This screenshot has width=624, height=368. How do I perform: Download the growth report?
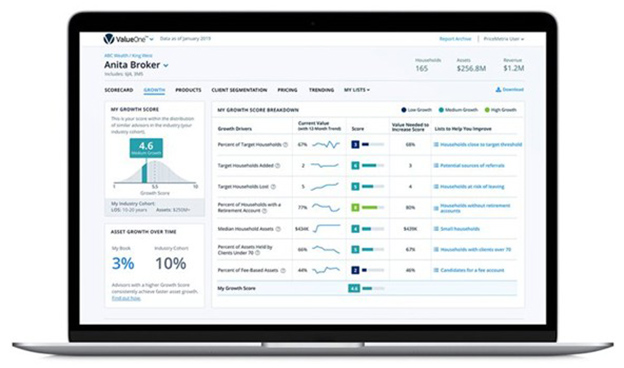509,90
